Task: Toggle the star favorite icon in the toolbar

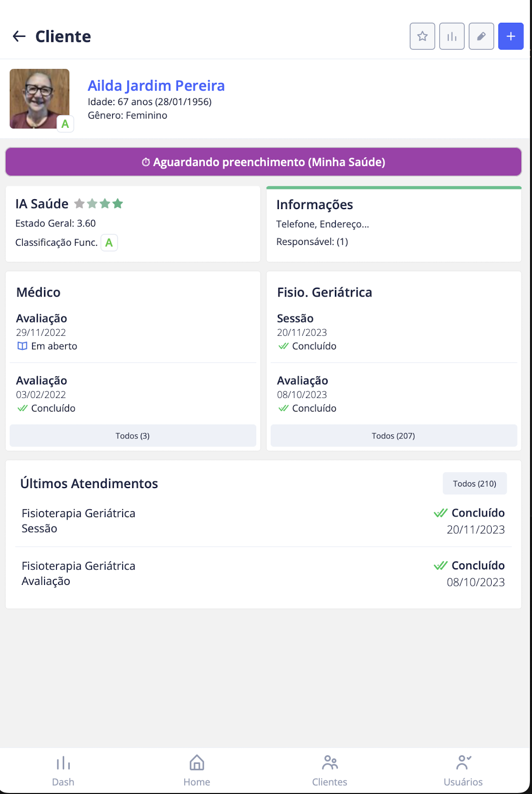Action: 422,36
